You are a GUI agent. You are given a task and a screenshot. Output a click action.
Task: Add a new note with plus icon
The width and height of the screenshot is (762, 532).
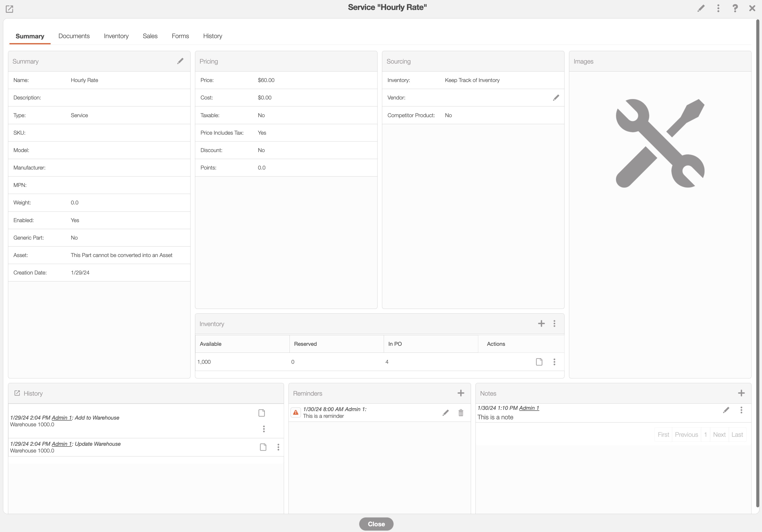click(x=741, y=393)
